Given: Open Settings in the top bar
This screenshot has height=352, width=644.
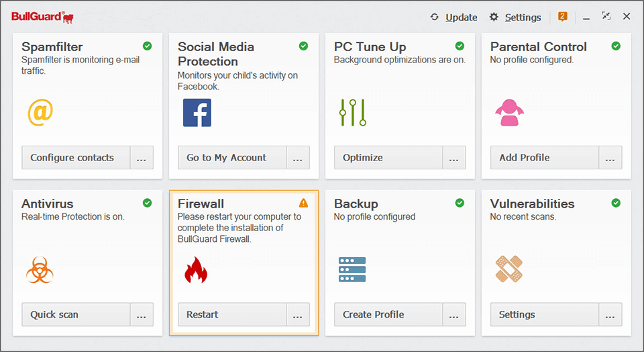Looking at the screenshot, I should [515, 17].
